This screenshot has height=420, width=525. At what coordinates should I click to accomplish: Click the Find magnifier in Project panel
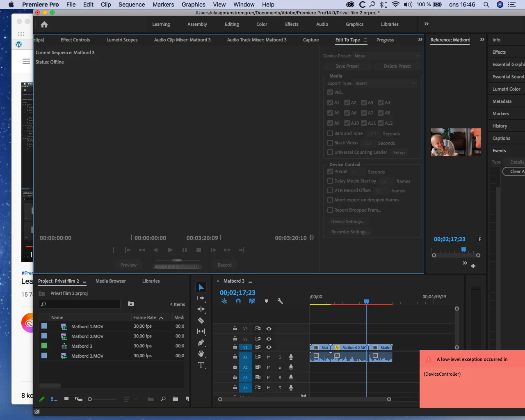[x=163, y=399]
